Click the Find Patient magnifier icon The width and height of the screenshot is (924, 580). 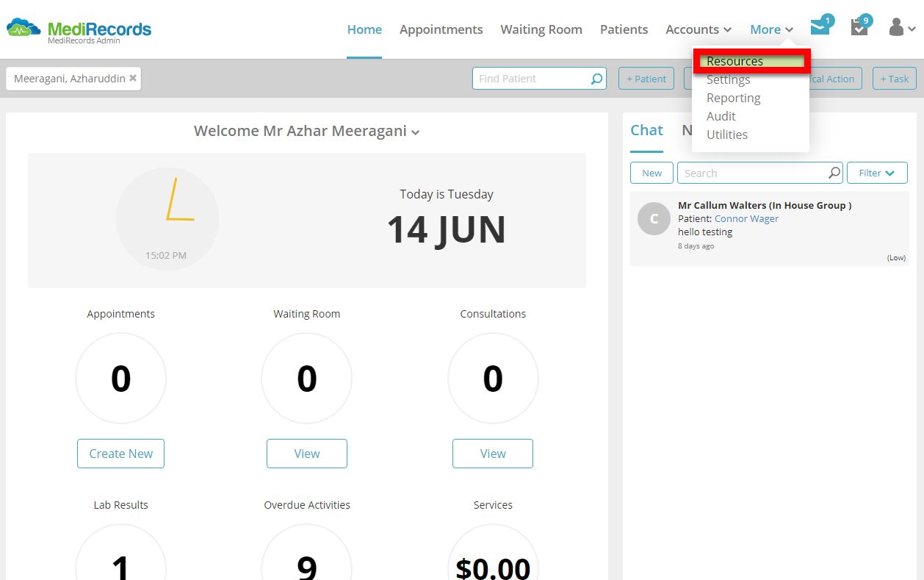[596, 79]
